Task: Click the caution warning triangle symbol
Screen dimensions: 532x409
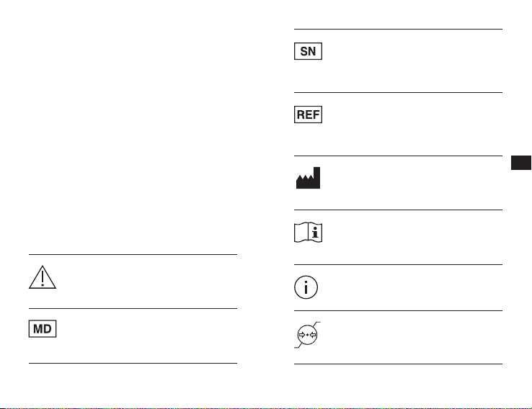Action: (43, 277)
